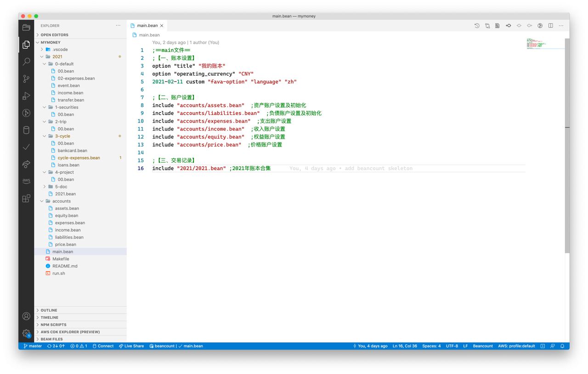This screenshot has height=374, width=588.
Task: Open the notifications bell in status bar
Action: (x=562, y=346)
